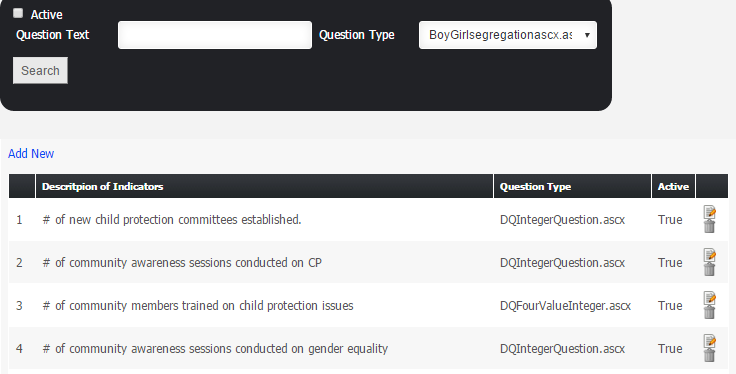Focus the Question Text input field
The image size is (736, 374).
tap(215, 35)
